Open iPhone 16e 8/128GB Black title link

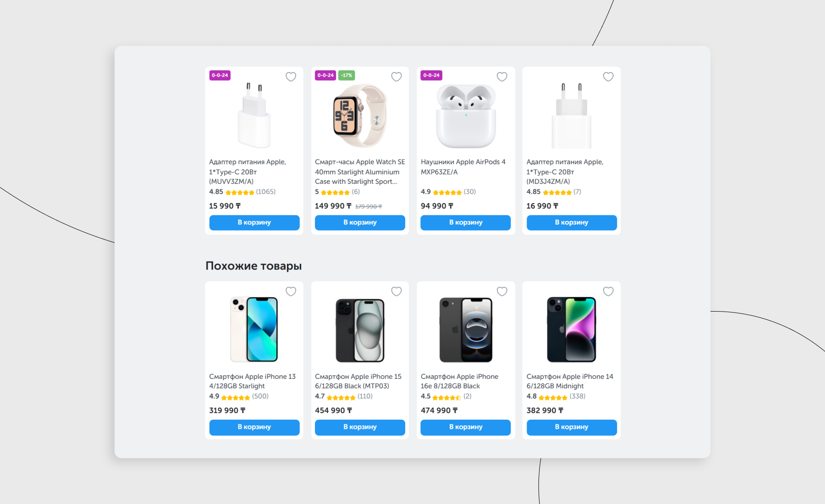point(459,381)
